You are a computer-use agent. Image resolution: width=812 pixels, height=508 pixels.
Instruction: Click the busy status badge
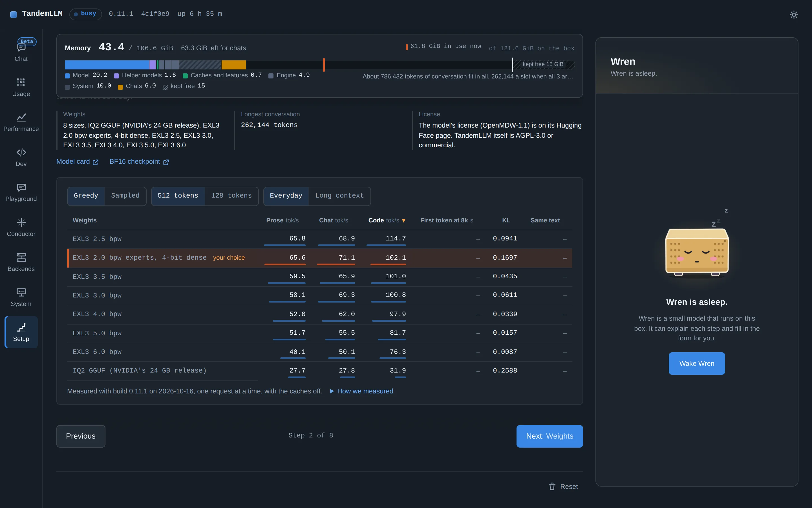(x=85, y=14)
